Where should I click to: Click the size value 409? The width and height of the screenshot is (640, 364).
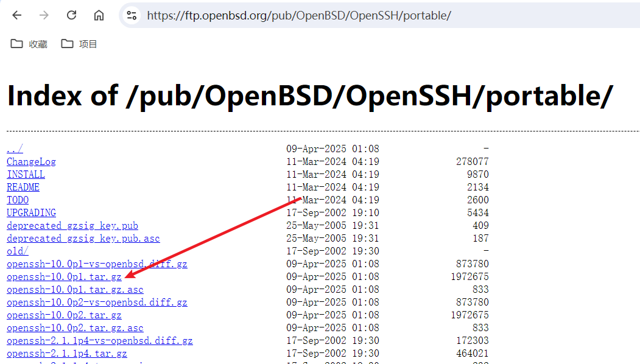[481, 226]
